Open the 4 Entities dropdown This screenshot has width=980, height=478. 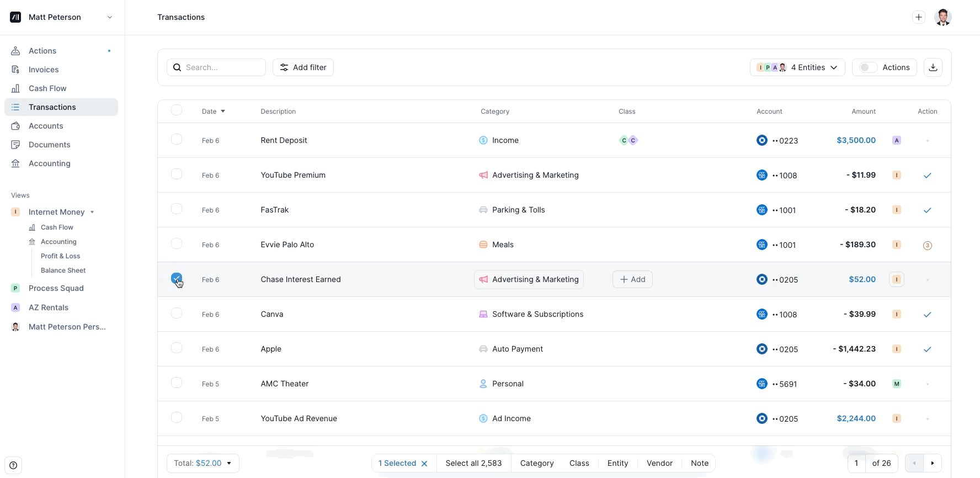797,67
